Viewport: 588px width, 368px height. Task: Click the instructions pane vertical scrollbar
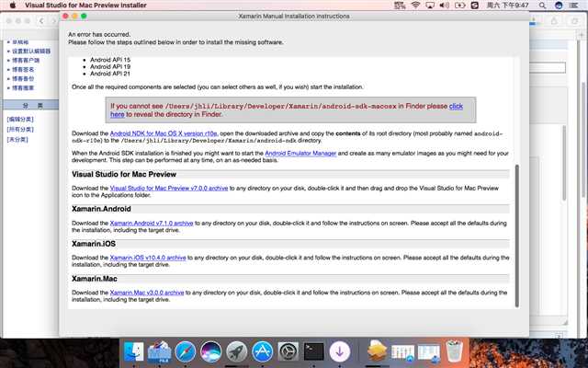[x=517, y=236]
